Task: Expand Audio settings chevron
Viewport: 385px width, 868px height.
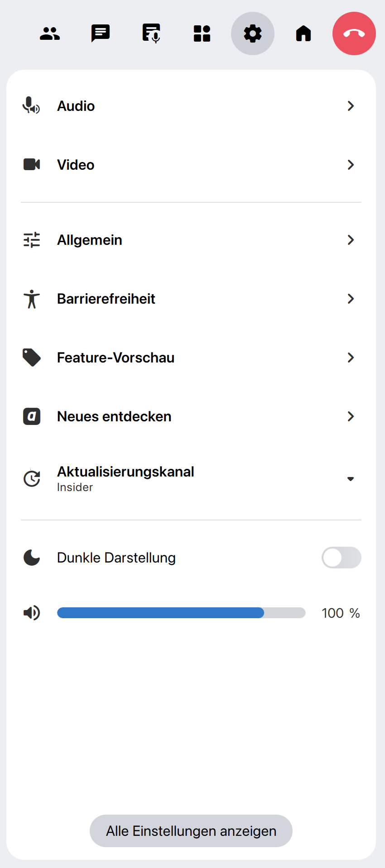Action: [350, 106]
